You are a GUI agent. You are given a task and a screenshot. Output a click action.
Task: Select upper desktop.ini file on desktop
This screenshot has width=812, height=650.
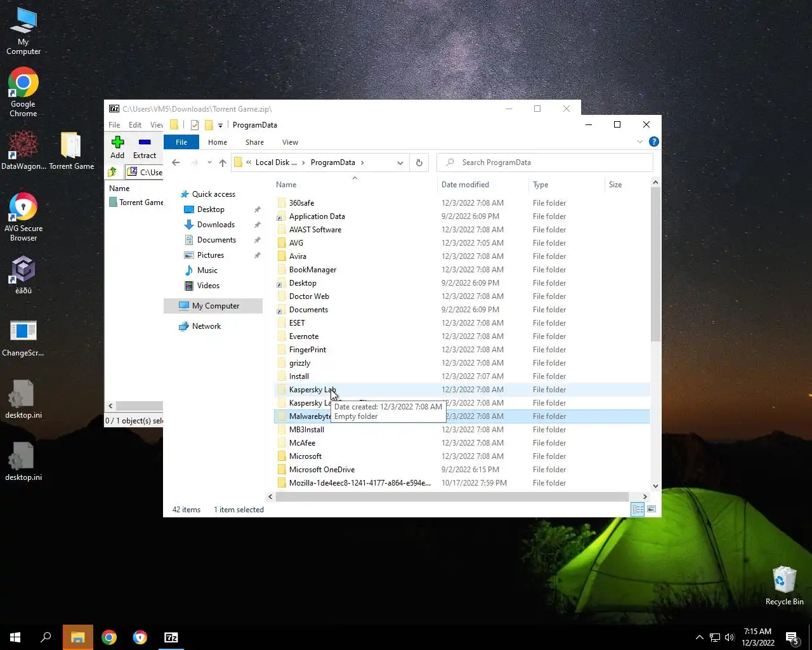tap(23, 399)
